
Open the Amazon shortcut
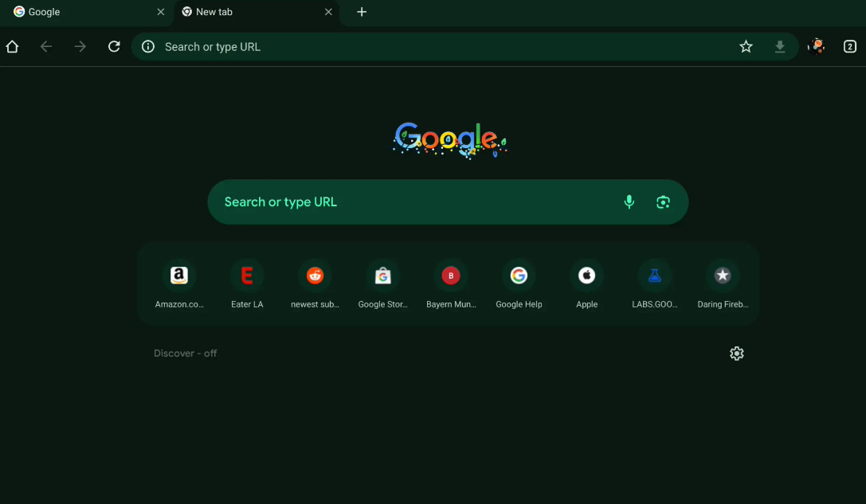coord(179,283)
